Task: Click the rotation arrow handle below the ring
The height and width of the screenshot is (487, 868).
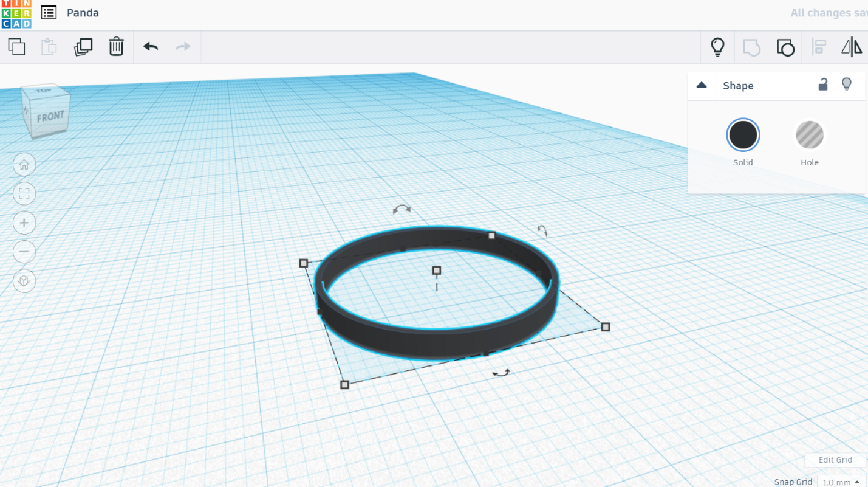Action: pyautogui.click(x=501, y=373)
